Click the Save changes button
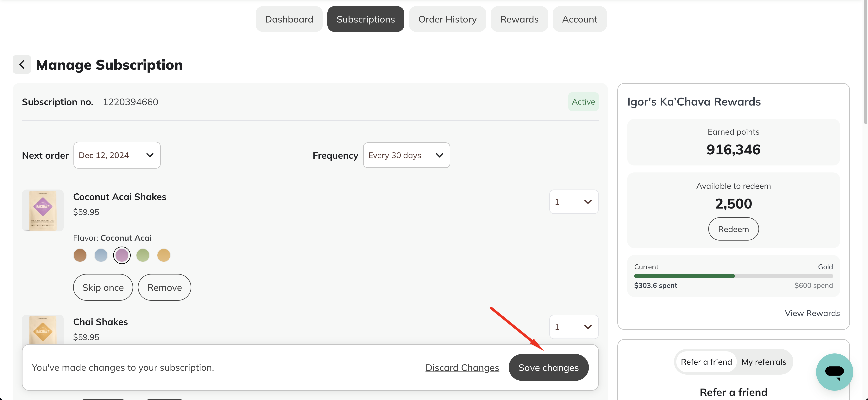The image size is (868, 400). [549, 367]
